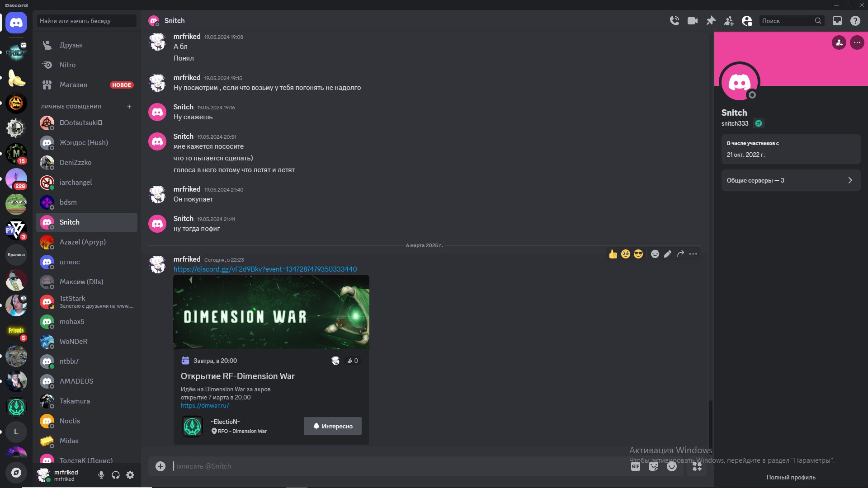This screenshot has width=868, height=488.
Task: Focus the search field
Action: [792, 21]
